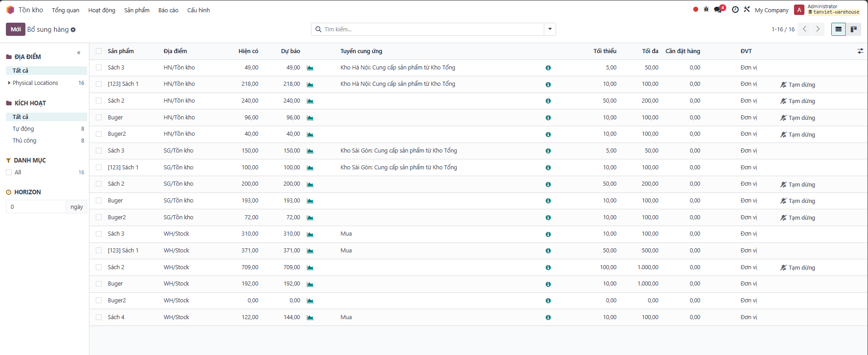Viewport: 868px width, 355px height.
Task: Click the Horizon days input field
Action: point(36,207)
